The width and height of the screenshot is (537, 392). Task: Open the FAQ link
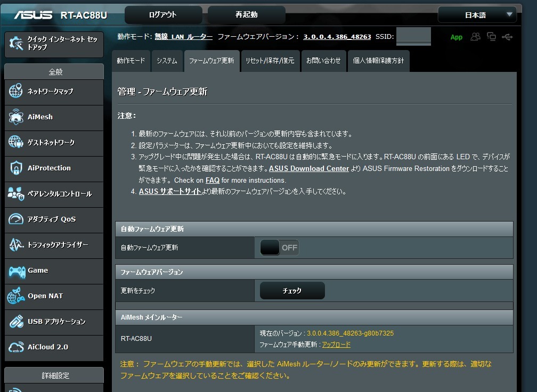pos(213,180)
